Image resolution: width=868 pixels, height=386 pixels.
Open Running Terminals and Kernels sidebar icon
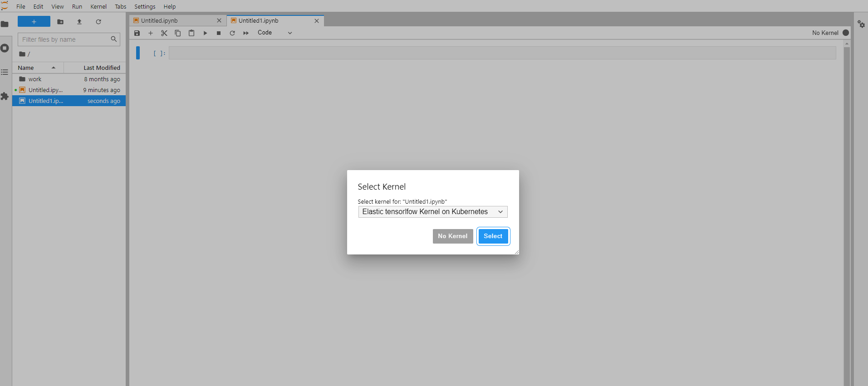[x=5, y=48]
